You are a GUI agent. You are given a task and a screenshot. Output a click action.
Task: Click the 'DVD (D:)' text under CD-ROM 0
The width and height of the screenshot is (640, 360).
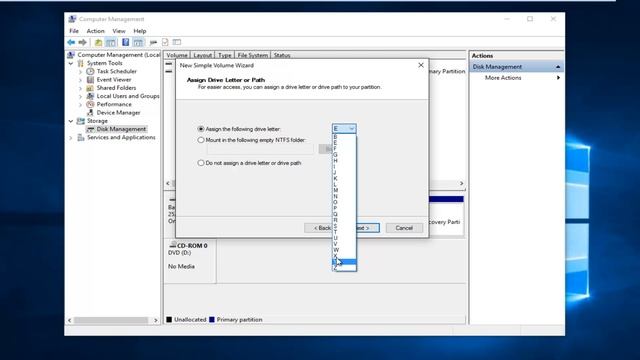180,253
